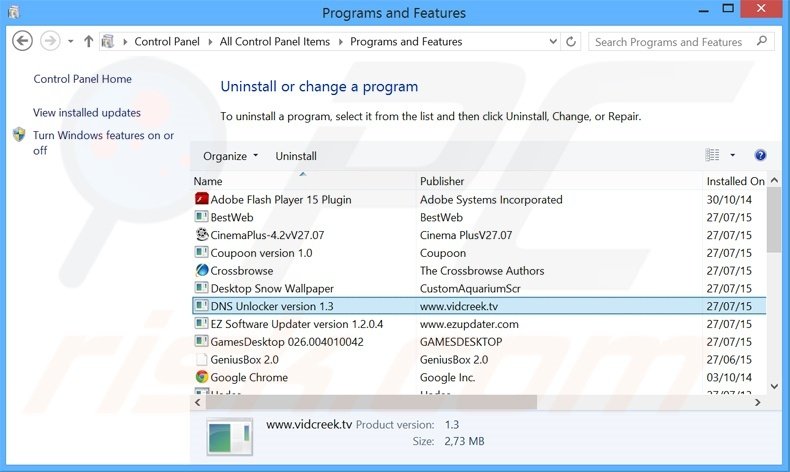The width and height of the screenshot is (790, 472).
Task: Select DNS Unlocker version 1.3 icon
Action: point(202,306)
